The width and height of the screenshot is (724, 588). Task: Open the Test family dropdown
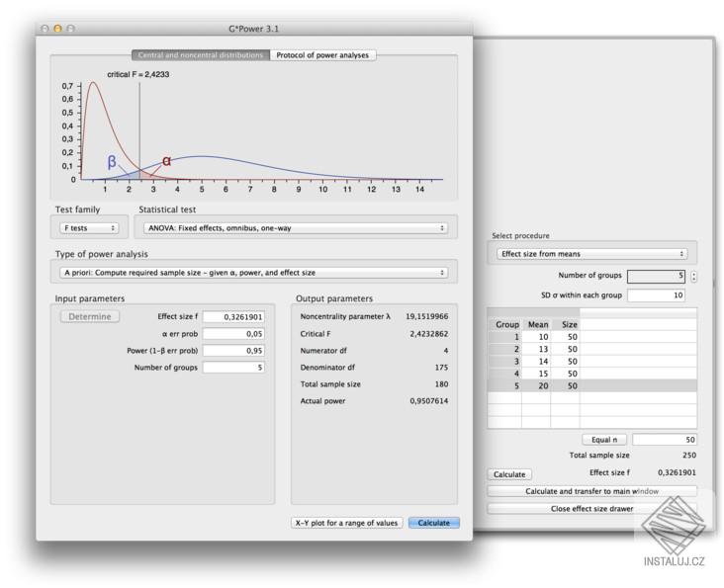[89, 228]
